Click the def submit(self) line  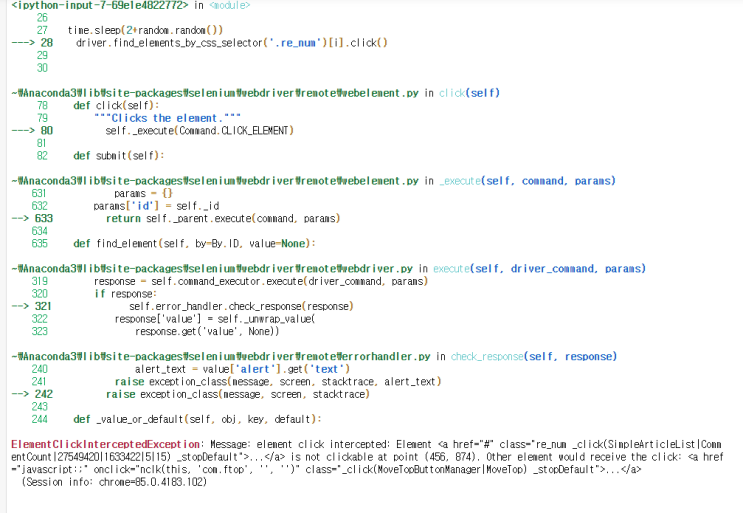pyautogui.click(x=118, y=155)
